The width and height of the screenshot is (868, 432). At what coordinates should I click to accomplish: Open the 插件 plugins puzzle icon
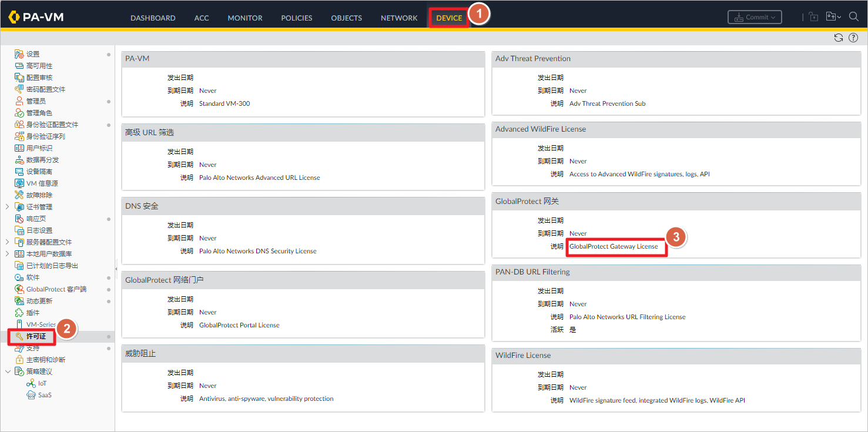tap(19, 313)
